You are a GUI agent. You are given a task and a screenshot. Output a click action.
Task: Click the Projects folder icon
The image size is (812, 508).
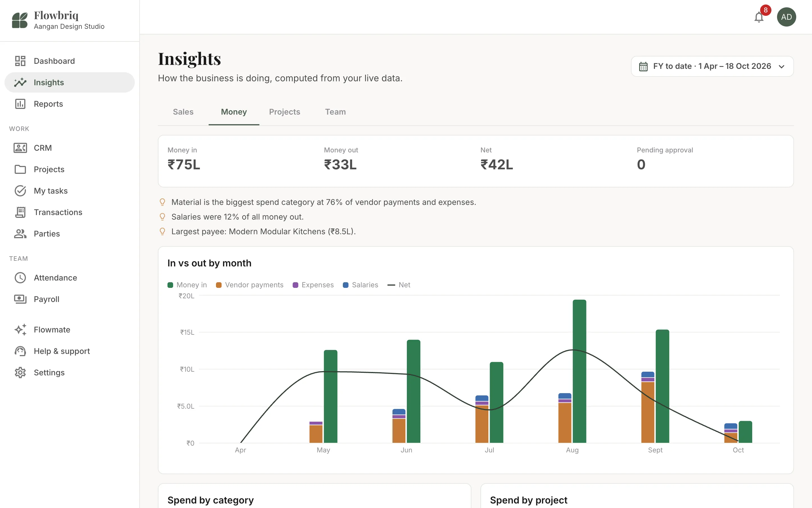[x=20, y=169]
